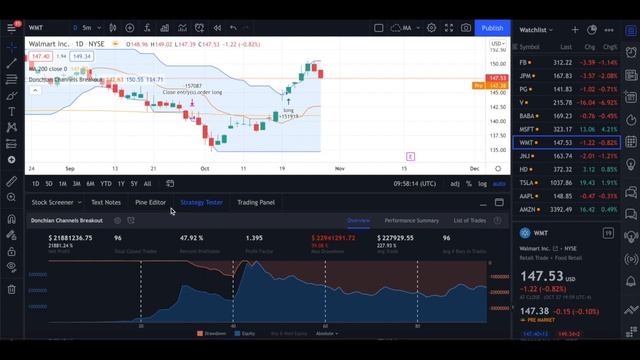The height and width of the screenshot is (360, 640).
Task: Open the go-to-date calendar icon
Action: tap(170, 184)
